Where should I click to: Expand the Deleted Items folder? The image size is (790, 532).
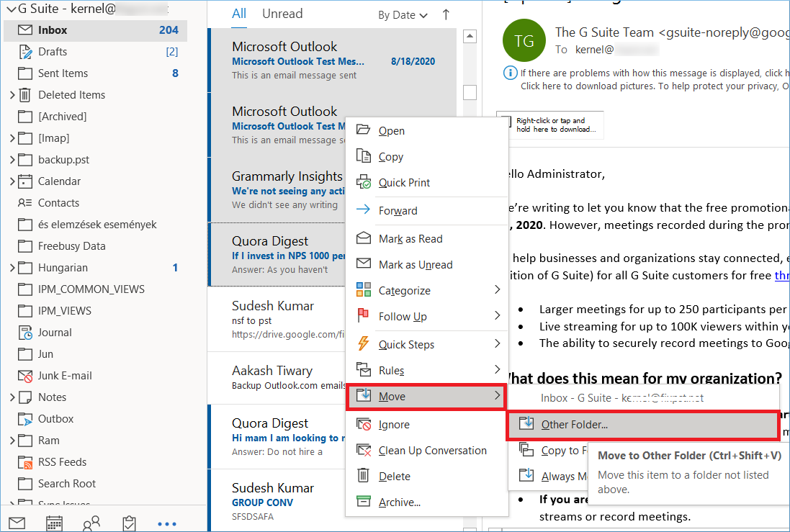(12, 95)
